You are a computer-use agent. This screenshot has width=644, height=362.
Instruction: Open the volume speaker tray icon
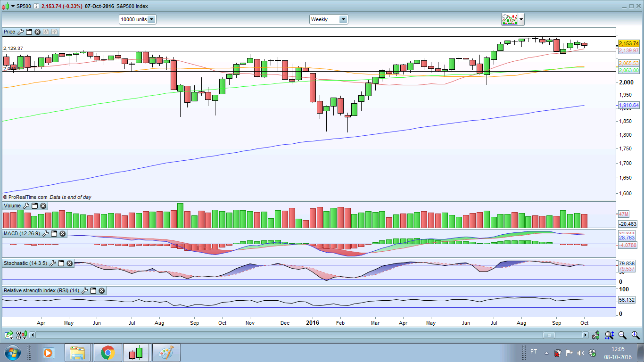pyautogui.click(x=581, y=353)
